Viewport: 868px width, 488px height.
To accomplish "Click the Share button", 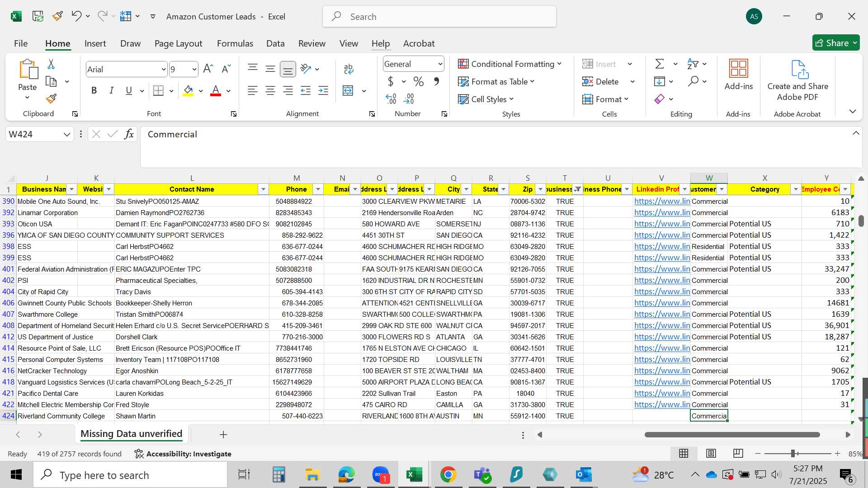I will coord(836,43).
